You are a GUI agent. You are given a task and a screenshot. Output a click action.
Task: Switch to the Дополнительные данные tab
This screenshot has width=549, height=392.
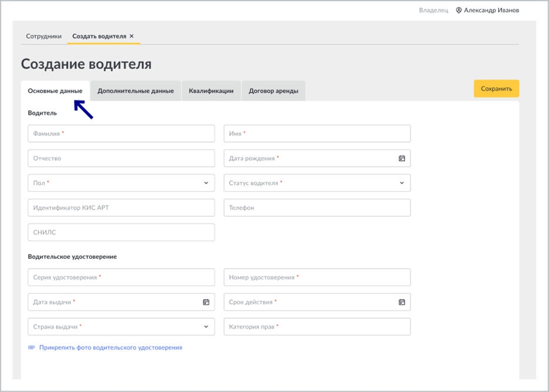point(136,91)
